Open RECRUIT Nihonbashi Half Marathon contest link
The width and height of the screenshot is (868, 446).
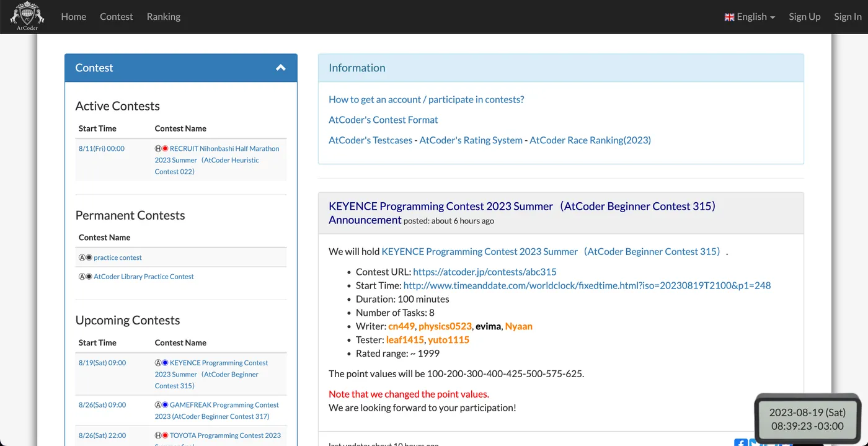[217, 160]
